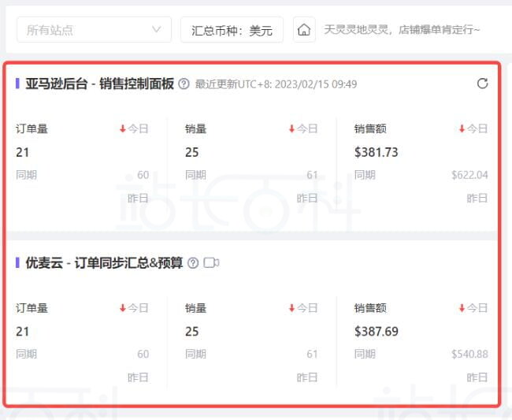Click the $540.88 same-period amount
Image resolution: width=512 pixels, height=420 pixels.
pyautogui.click(x=469, y=354)
